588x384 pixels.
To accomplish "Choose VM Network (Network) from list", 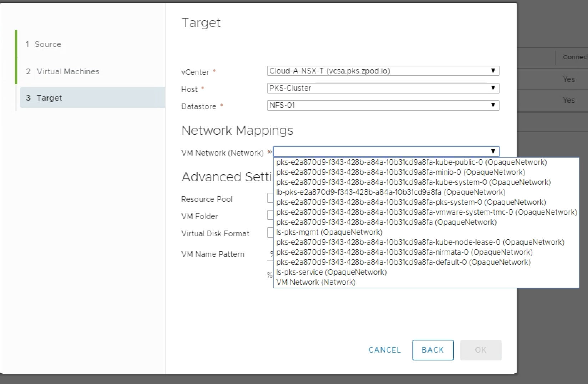I will point(315,282).
